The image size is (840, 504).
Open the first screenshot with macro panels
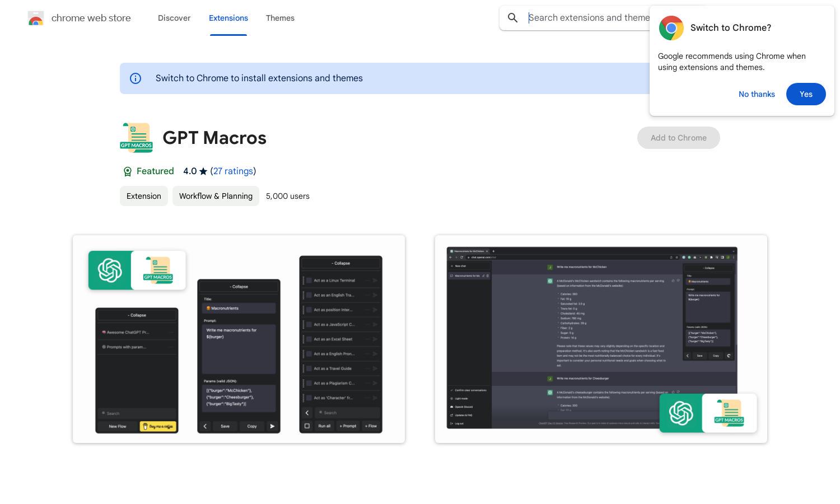[x=239, y=339]
